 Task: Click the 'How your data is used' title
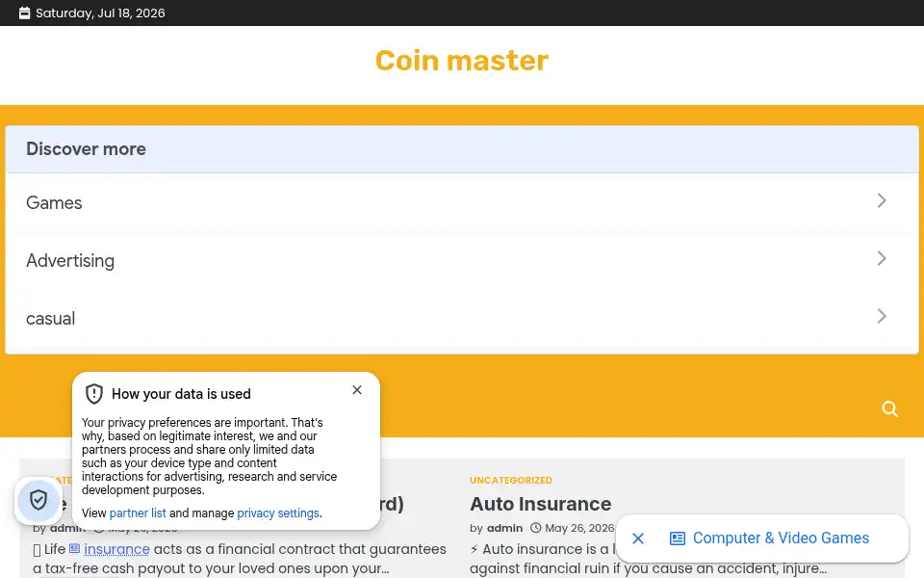[182, 394]
